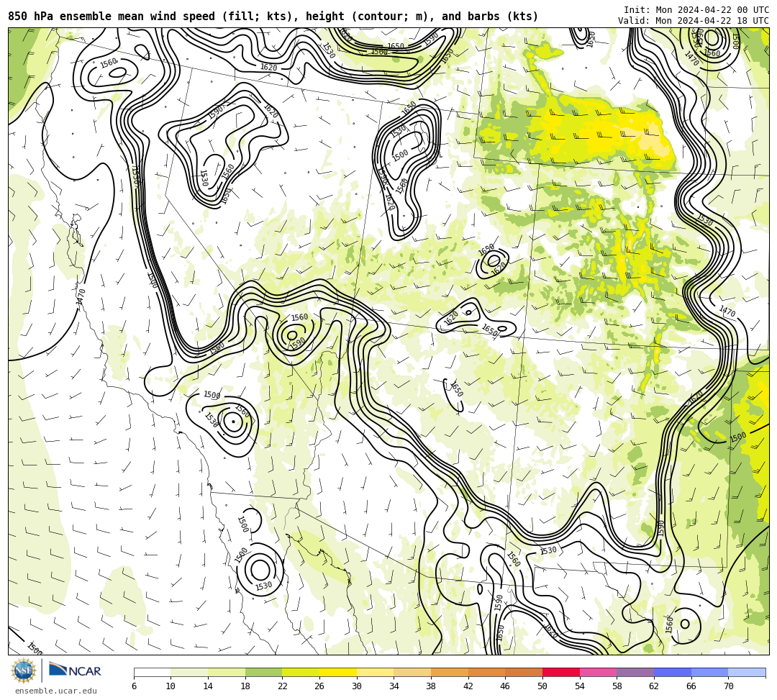
Task: Click the colorbar tick label 42
Action: click(468, 686)
